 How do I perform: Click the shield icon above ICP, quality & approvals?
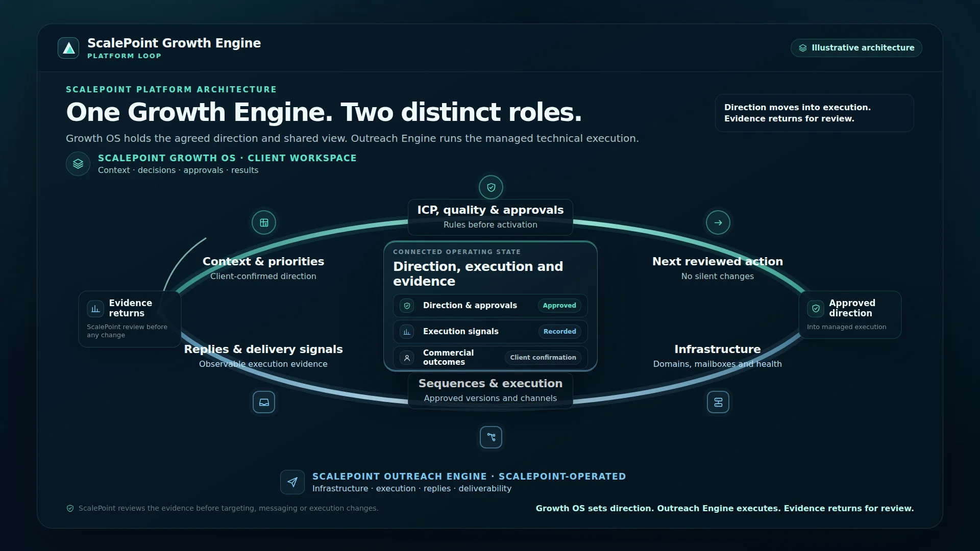coord(491,187)
